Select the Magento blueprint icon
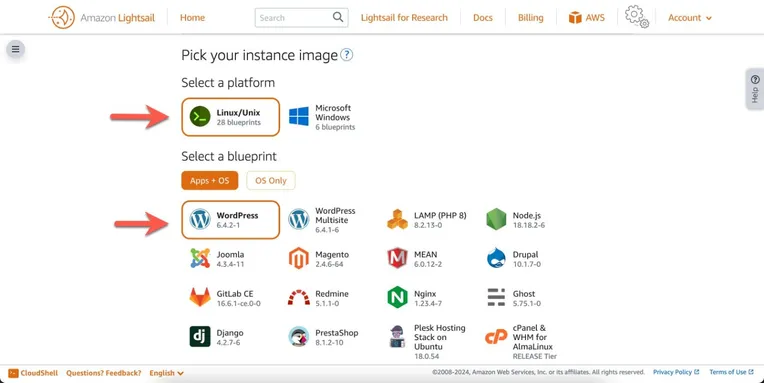Screen dimensions: 764x383 [299, 259]
